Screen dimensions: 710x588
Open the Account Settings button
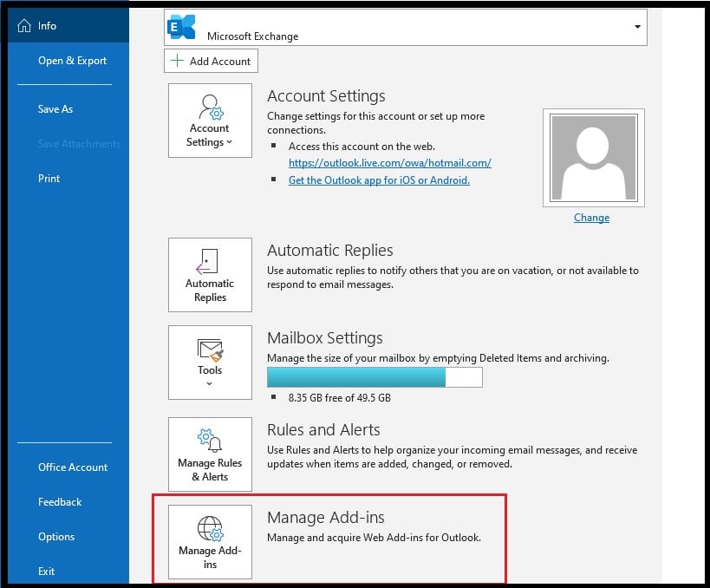(210, 121)
